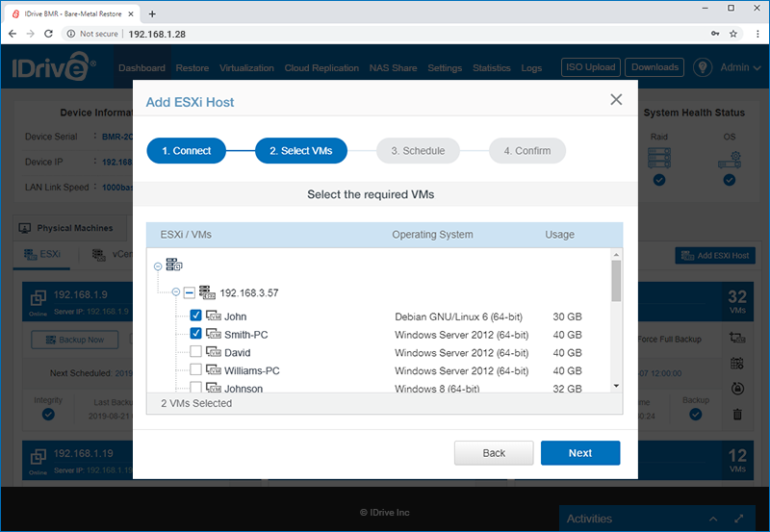Open the Cloud Replication menu
The height and width of the screenshot is (532, 770).
coord(321,67)
